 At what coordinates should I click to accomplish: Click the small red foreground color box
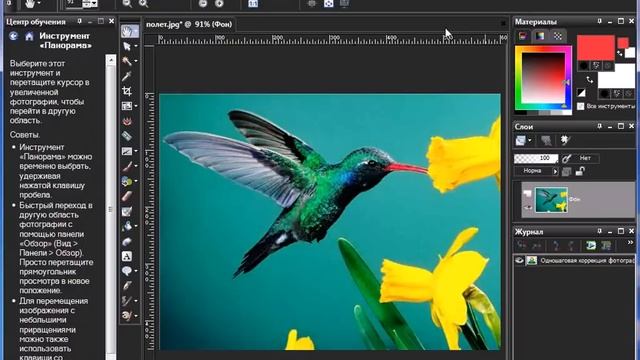(622, 43)
